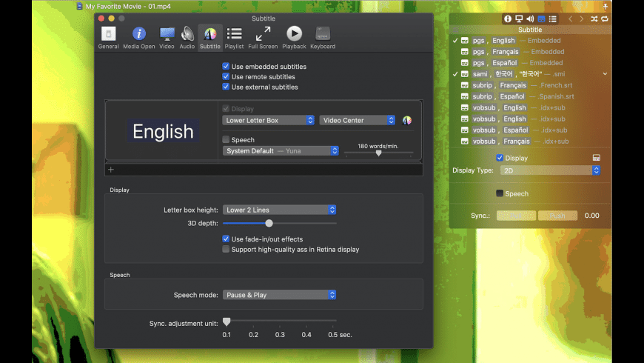Screen dimensions: 644x363
Task: Enable Speech checkbox in side panel
Action: point(500,193)
